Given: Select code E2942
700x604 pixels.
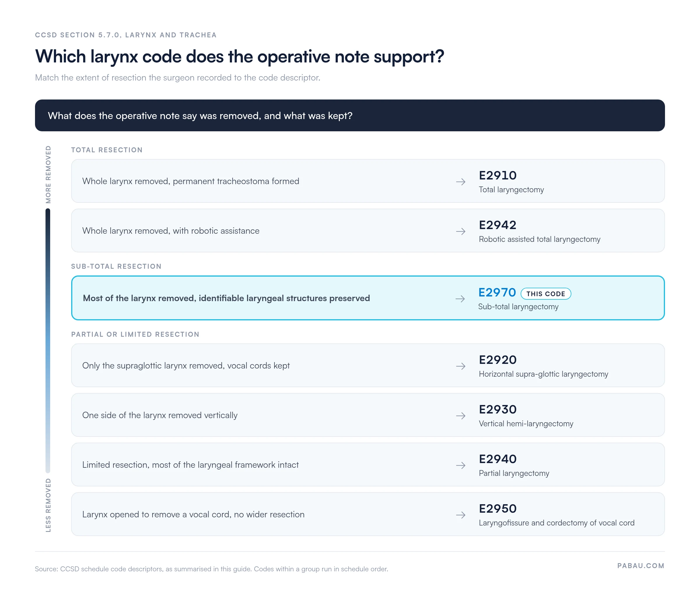Looking at the screenshot, I should [x=498, y=225].
